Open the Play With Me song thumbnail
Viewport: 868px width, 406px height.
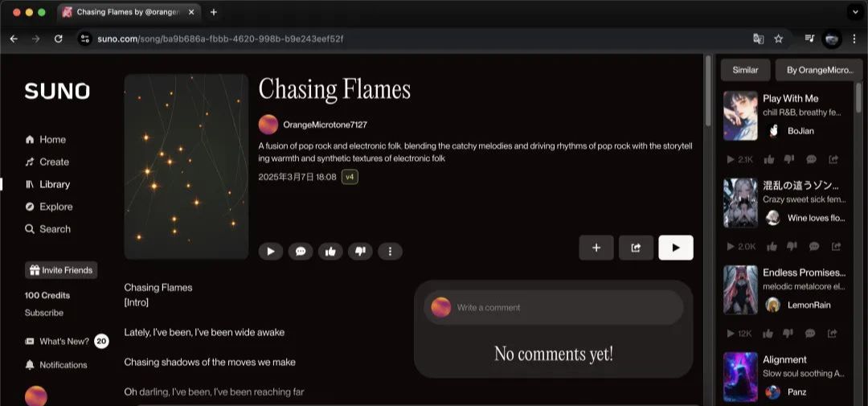pos(740,116)
